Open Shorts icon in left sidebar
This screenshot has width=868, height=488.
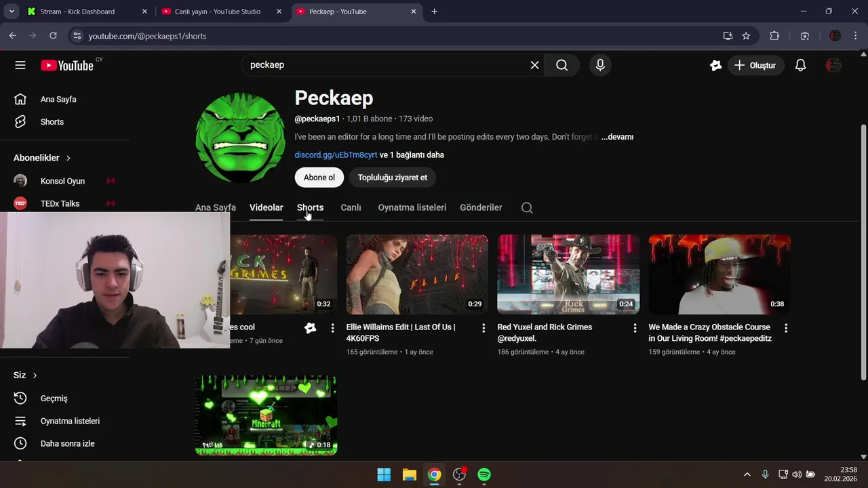(x=20, y=122)
